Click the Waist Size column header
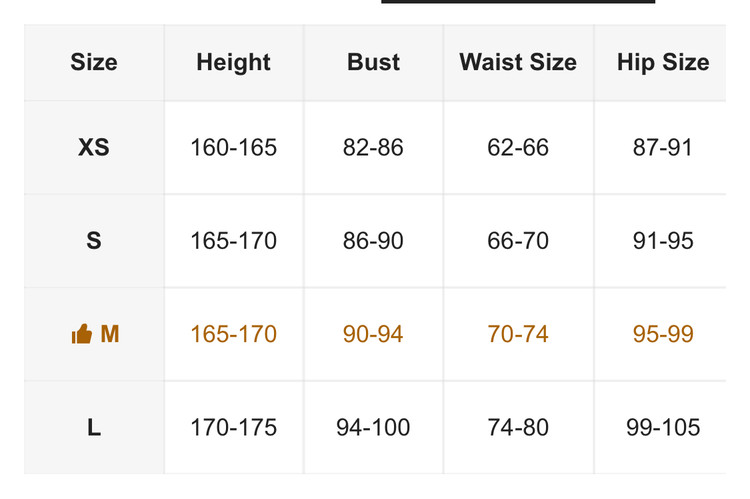 518,62
